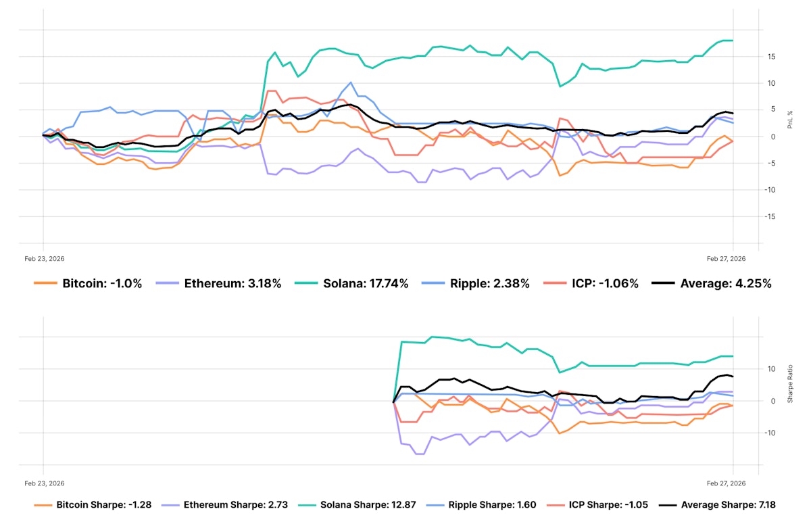Select the teal swatch beside Solana Sharpe
This screenshot has width=811, height=532.
click(308, 505)
